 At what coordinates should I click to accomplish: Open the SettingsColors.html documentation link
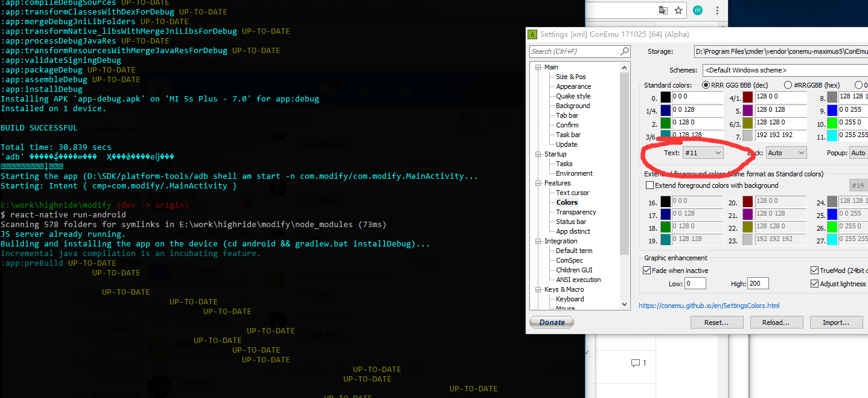[x=709, y=306]
